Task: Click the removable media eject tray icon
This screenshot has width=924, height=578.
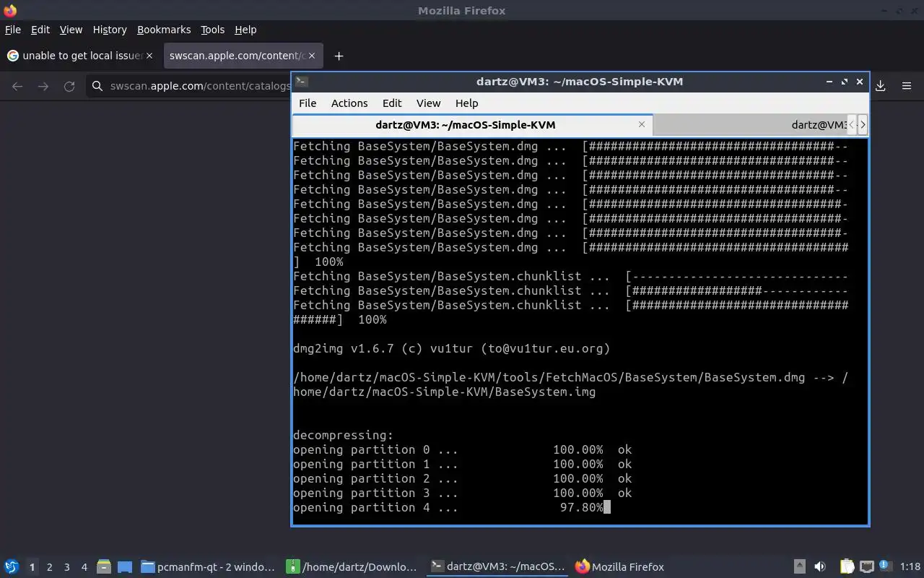Action: 800,567
